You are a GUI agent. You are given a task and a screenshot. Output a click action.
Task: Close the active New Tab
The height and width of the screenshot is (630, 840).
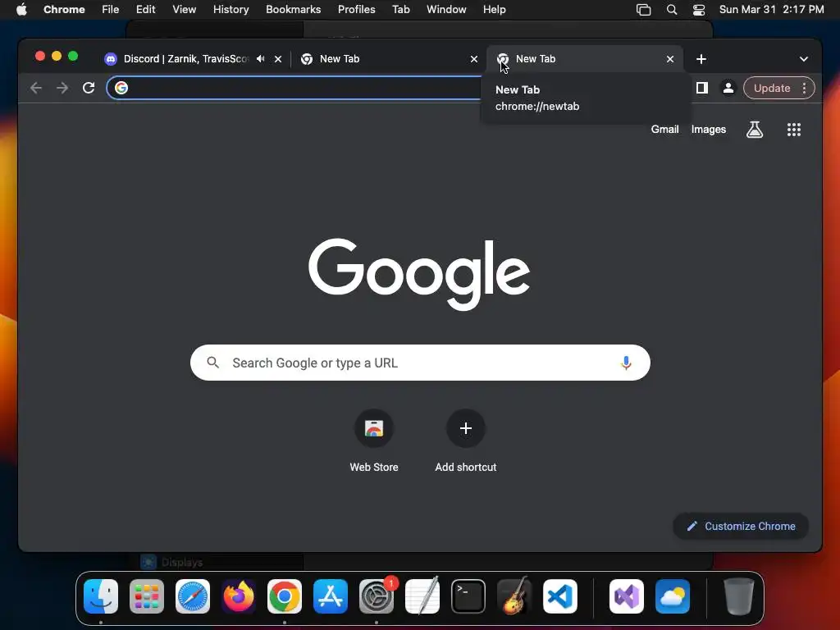669,59
